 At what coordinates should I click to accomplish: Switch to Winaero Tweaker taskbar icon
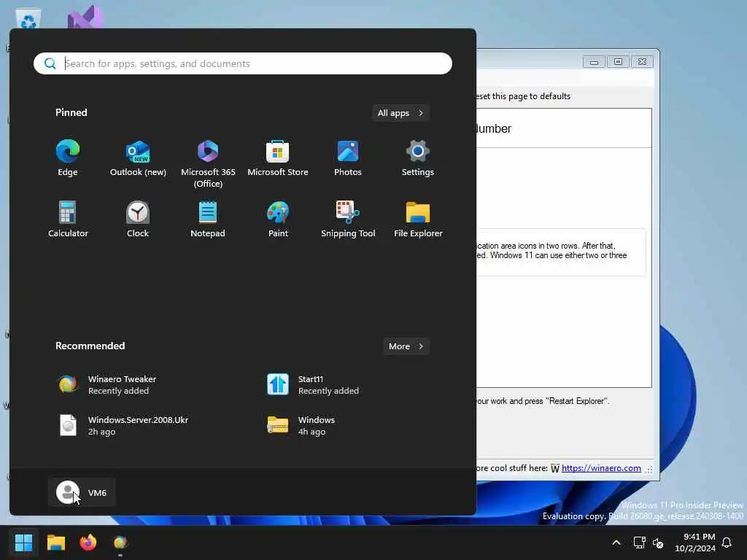pyautogui.click(x=120, y=542)
